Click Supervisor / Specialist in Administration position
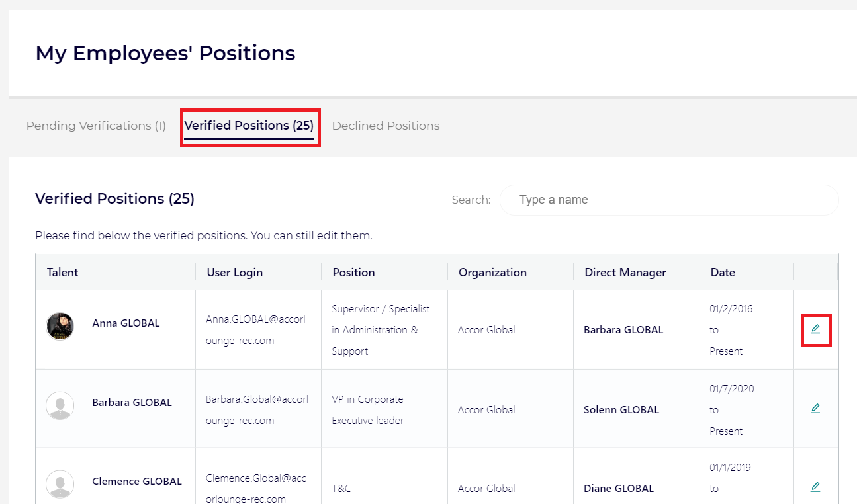 coord(381,329)
